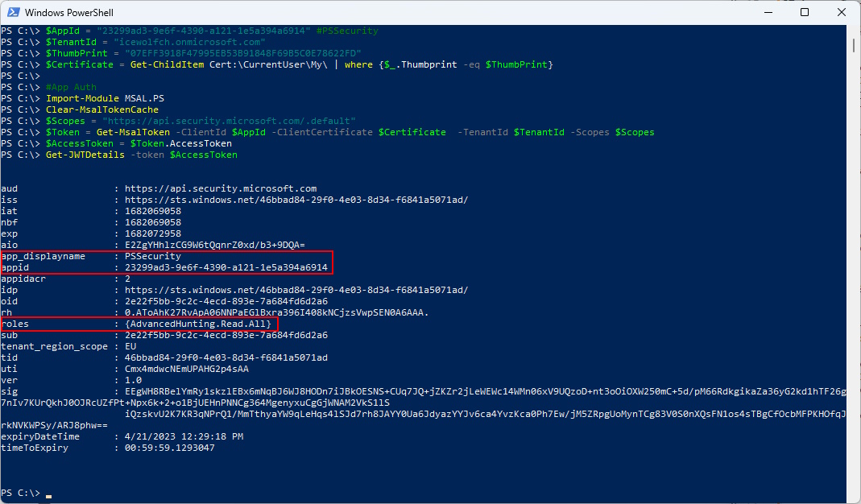Click the "Cert:\CurrentUser\My\" path
Screen dimensions: 861x504
click(268, 64)
